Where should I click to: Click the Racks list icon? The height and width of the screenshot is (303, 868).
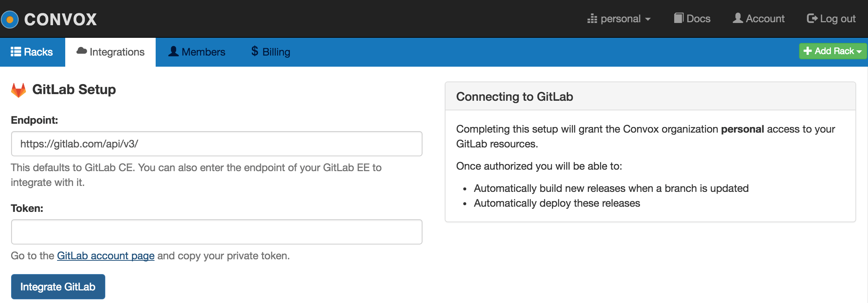pyautogui.click(x=16, y=51)
